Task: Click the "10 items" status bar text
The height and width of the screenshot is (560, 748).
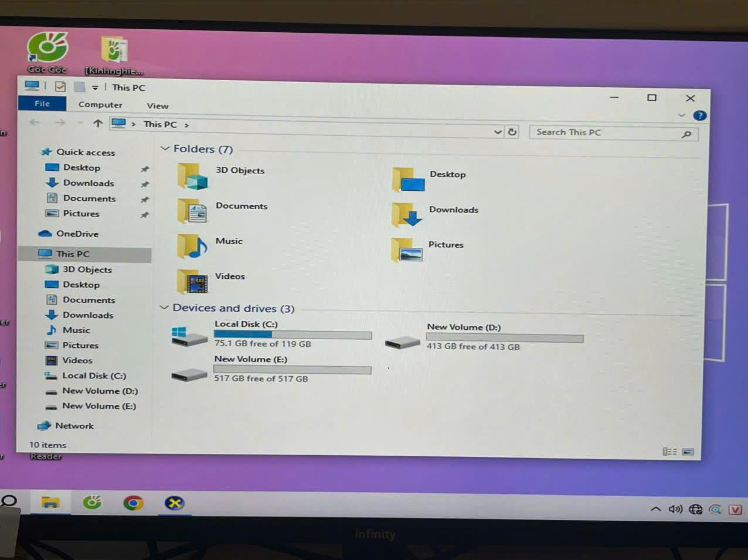Action: coord(47,445)
